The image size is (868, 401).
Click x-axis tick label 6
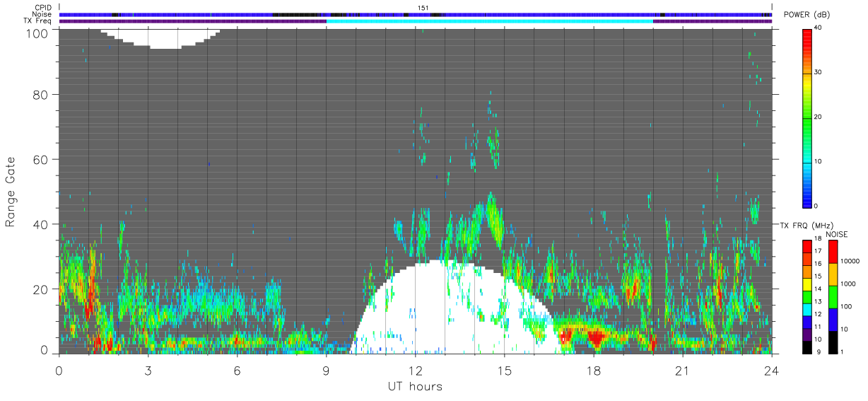tap(237, 371)
